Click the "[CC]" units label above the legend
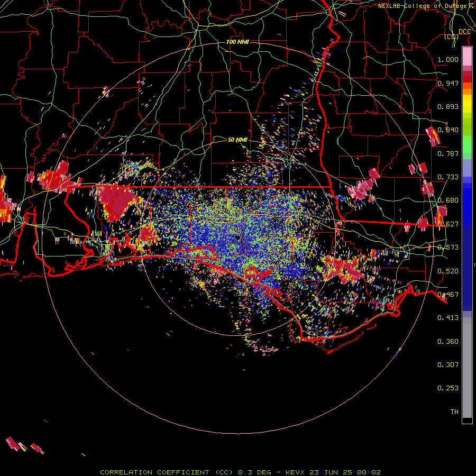This screenshot has height=476, width=476. click(452, 36)
